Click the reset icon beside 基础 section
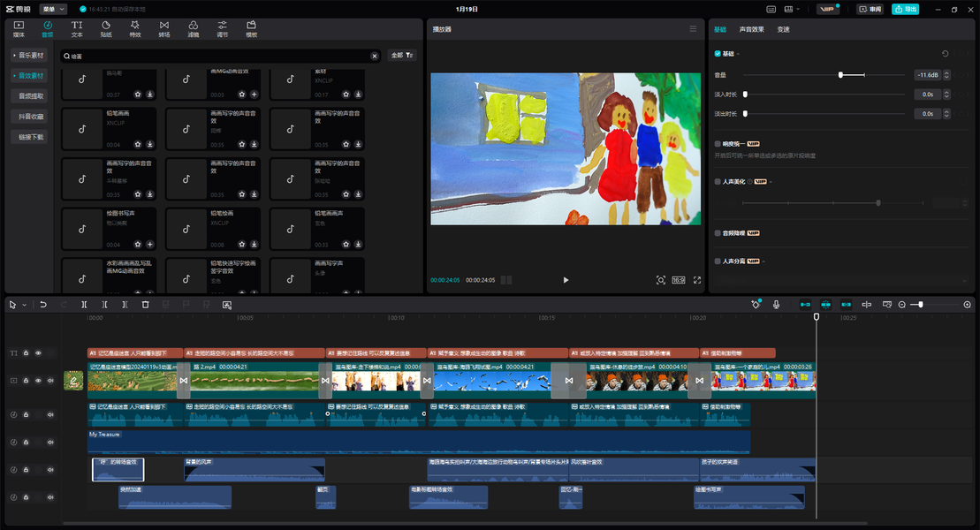Screen dimensions: 980x530 click(x=945, y=54)
